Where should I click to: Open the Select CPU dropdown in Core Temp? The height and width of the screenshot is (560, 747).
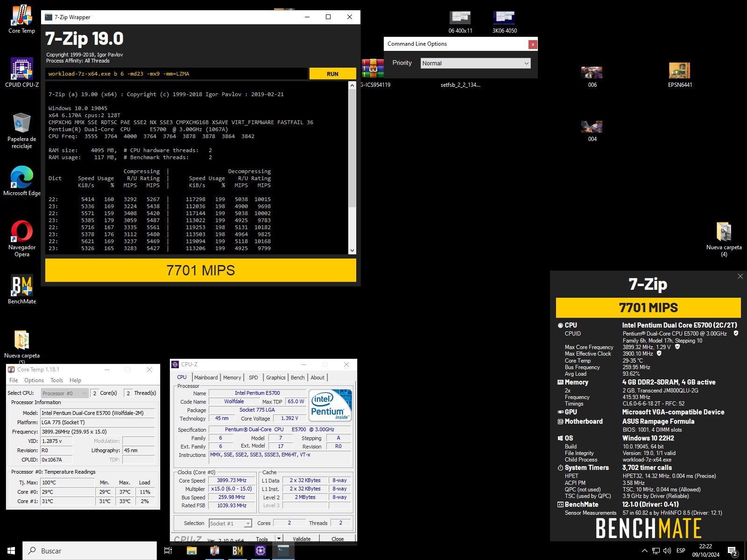[x=64, y=393]
